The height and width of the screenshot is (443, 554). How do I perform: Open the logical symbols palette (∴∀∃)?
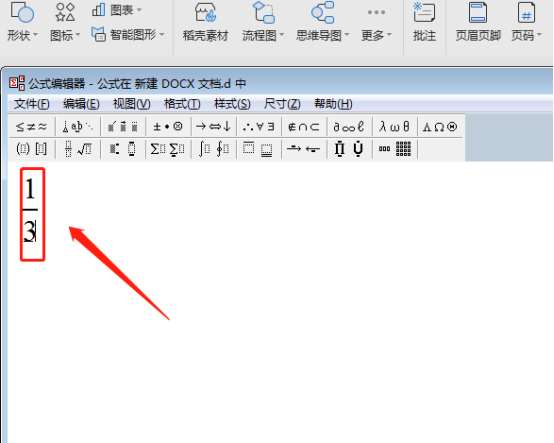coord(259,126)
